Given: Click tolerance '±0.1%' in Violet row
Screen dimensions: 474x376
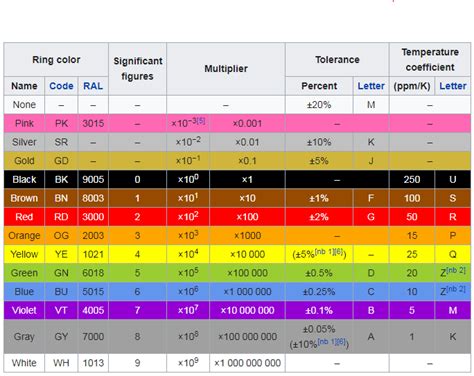Looking at the screenshot, I should point(319,310).
